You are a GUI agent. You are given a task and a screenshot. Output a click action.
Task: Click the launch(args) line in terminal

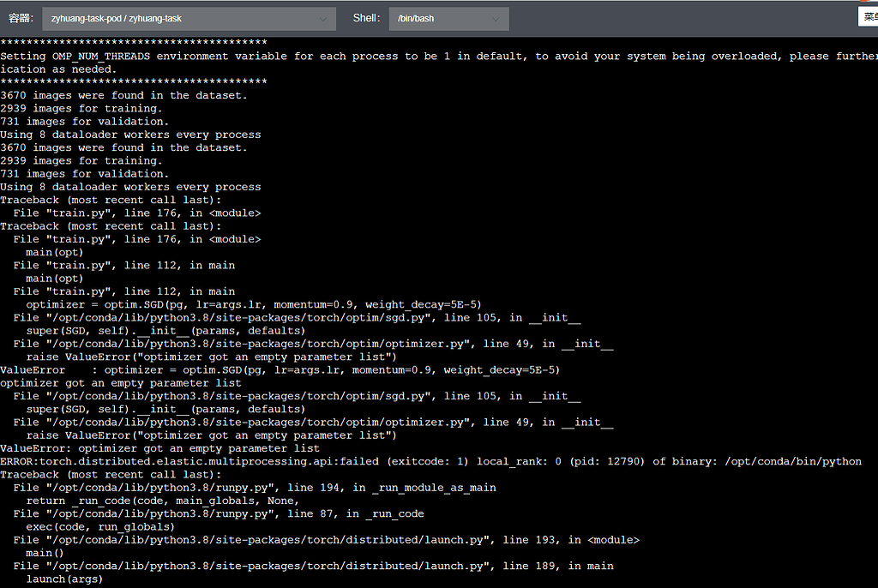[x=64, y=579]
